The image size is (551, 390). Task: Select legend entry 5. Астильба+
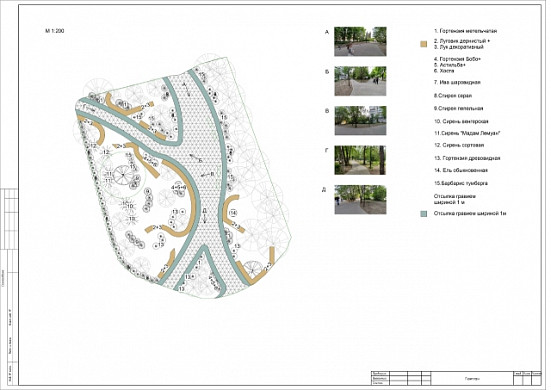coord(449,65)
